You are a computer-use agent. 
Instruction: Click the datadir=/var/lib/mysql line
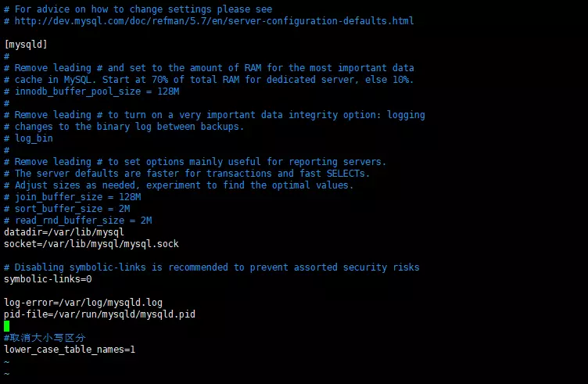point(64,232)
